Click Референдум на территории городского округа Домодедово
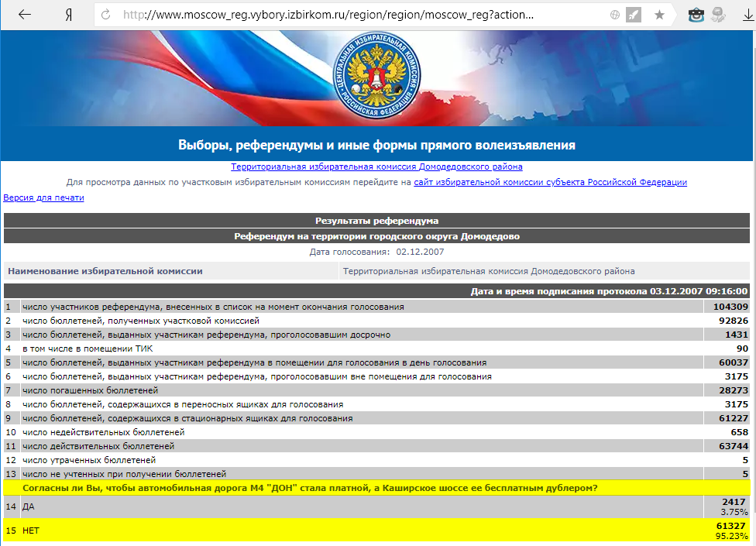This screenshot has width=756, height=546. pyautogui.click(x=376, y=236)
